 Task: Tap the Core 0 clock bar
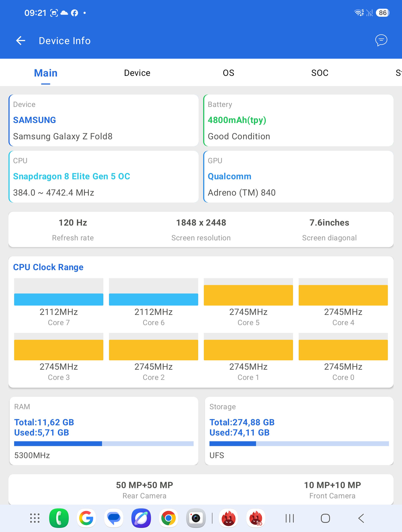click(343, 347)
